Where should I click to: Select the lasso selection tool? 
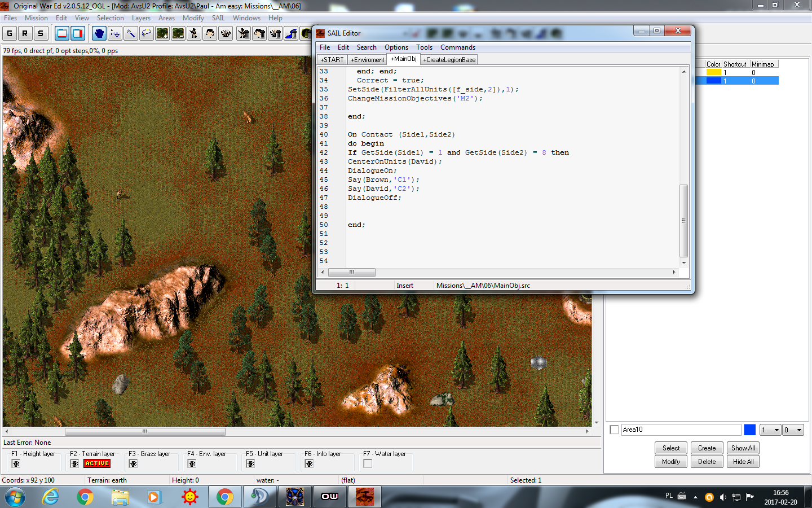coord(147,33)
